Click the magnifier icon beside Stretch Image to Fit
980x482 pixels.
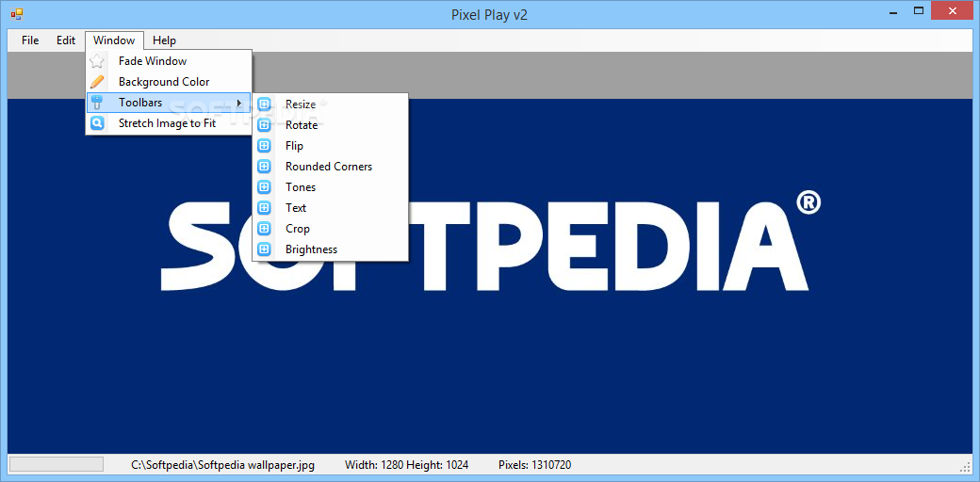97,123
